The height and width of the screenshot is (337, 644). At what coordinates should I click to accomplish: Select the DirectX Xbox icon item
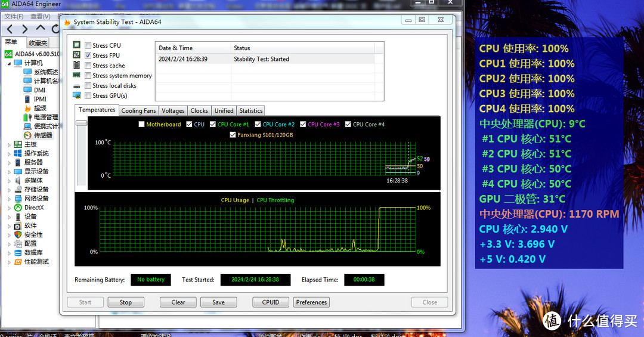click(x=18, y=208)
